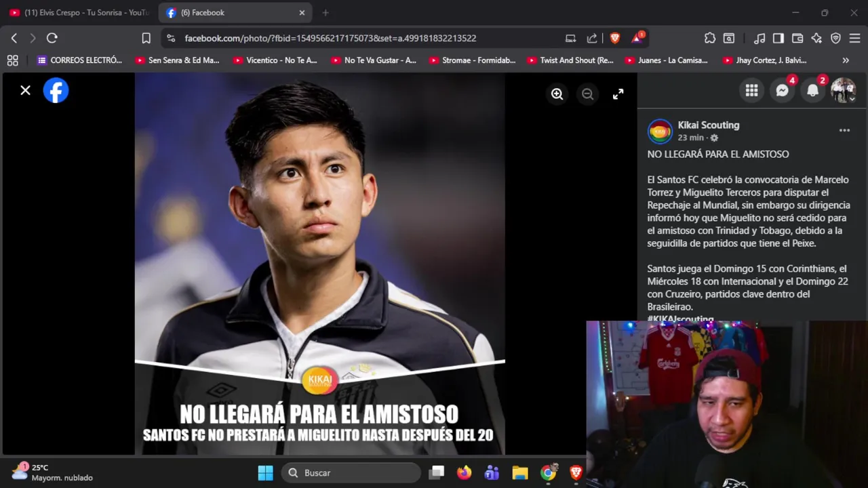Click the taskbar Buscar search box
The width and height of the screenshot is (868, 488).
coord(351,472)
